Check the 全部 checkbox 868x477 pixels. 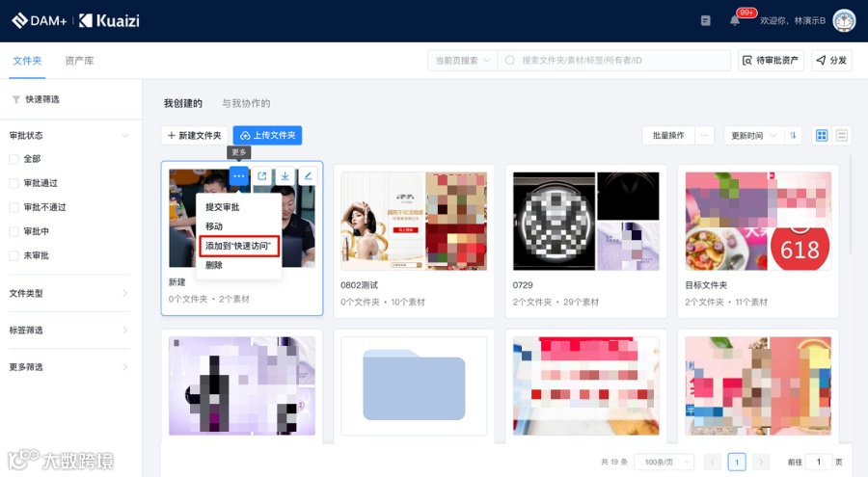point(14,159)
